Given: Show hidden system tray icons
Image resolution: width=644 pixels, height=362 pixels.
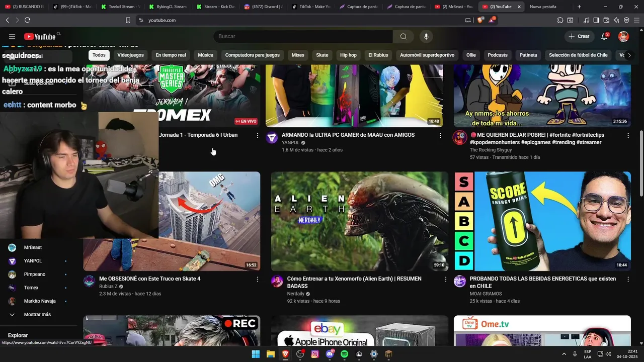Looking at the screenshot, I should coord(564,354).
